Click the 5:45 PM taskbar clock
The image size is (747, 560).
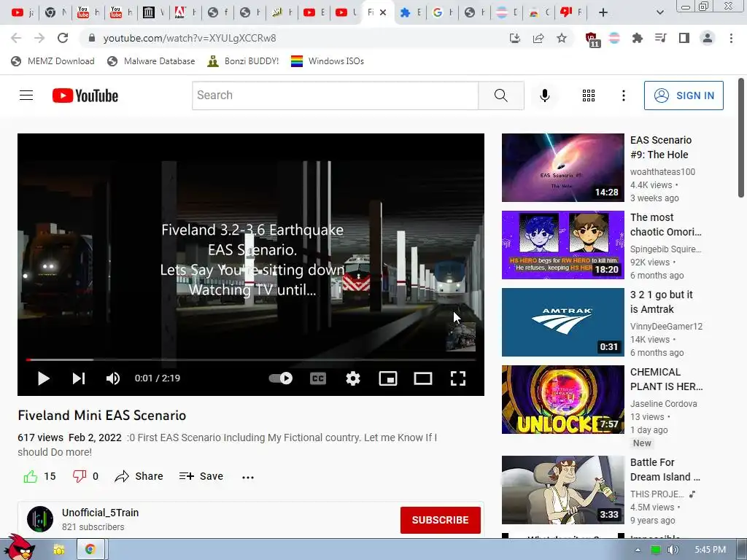710,550
